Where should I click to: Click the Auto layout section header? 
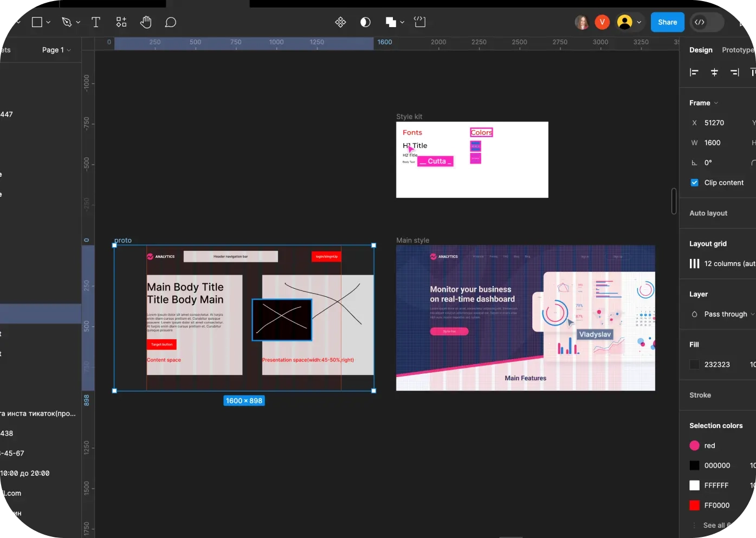[708, 213]
